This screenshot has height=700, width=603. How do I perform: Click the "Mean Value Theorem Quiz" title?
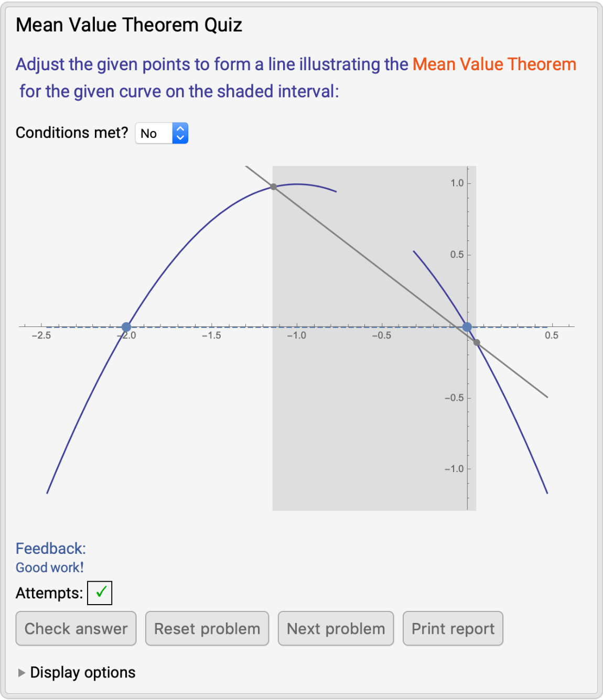129,25
